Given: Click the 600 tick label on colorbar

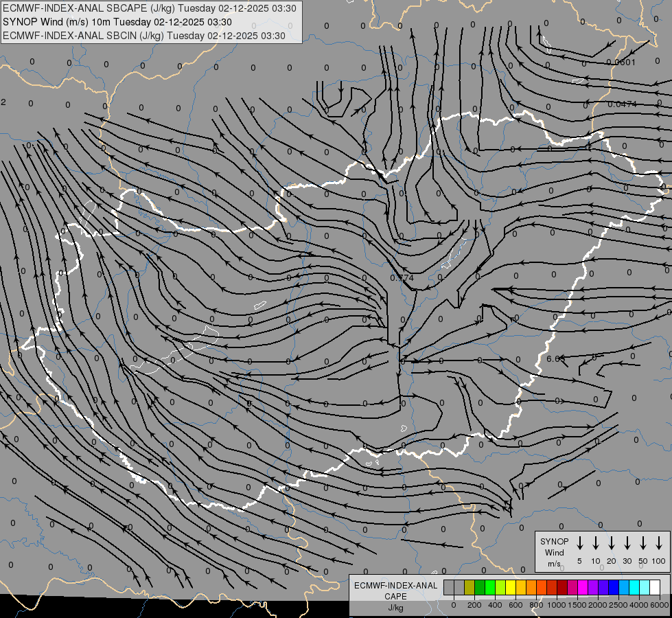Looking at the screenshot, I should [515, 605].
